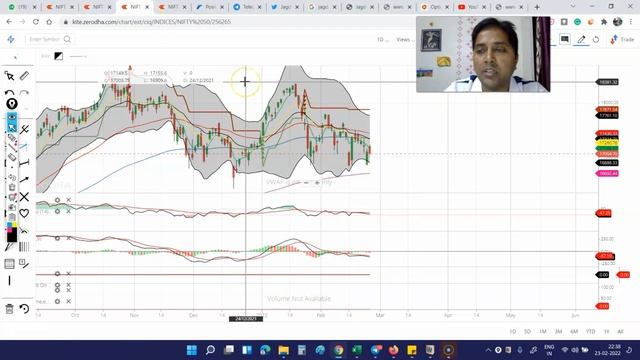Open the line style dropdown in drawing options
Screen dimensions: 640x360
(78, 56)
